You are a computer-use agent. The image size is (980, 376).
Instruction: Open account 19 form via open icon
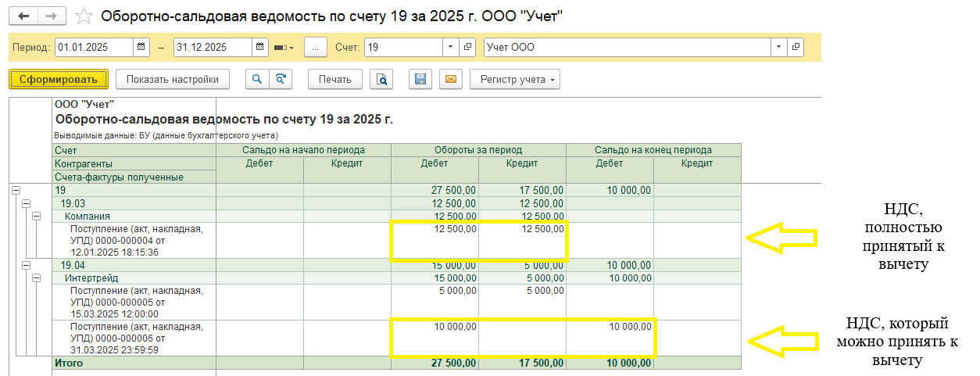(x=468, y=47)
